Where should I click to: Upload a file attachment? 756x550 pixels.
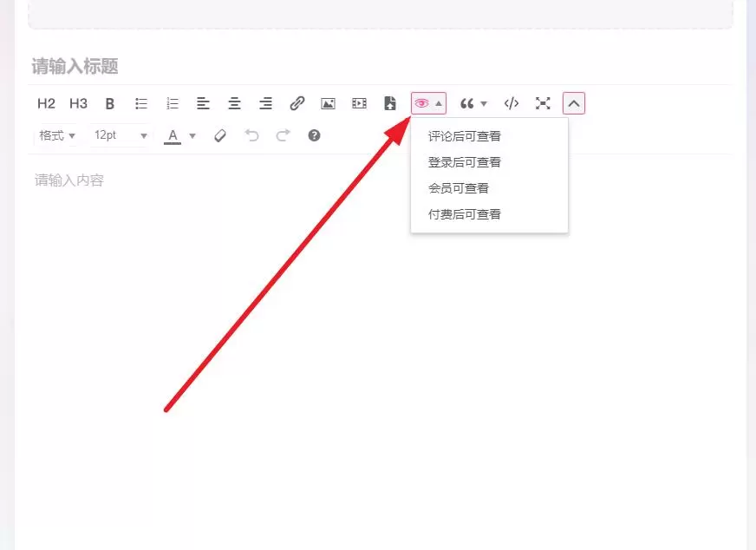click(x=390, y=103)
